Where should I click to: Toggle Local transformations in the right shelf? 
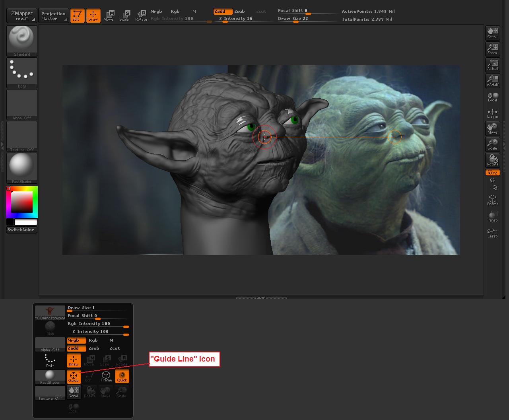coord(492,97)
